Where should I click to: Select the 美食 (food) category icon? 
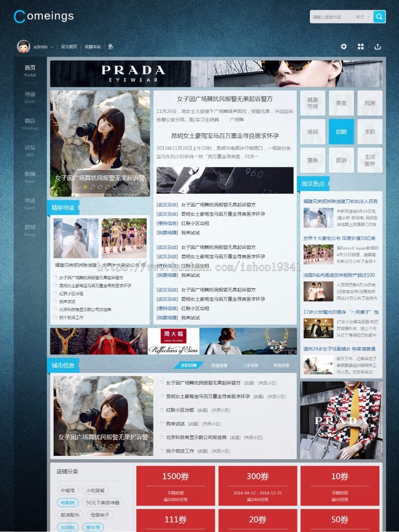point(341,103)
